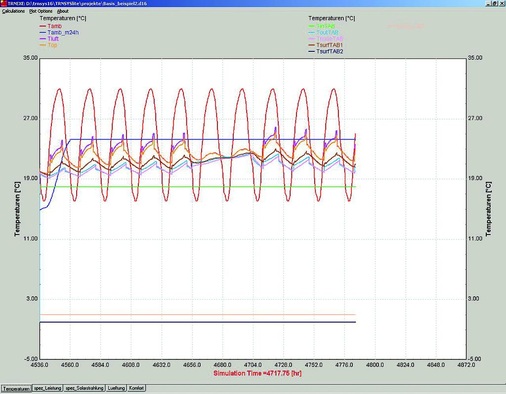This screenshot has width=506, height=394.
Task: Toggle the Tamb curve in legend
Action: coord(51,26)
